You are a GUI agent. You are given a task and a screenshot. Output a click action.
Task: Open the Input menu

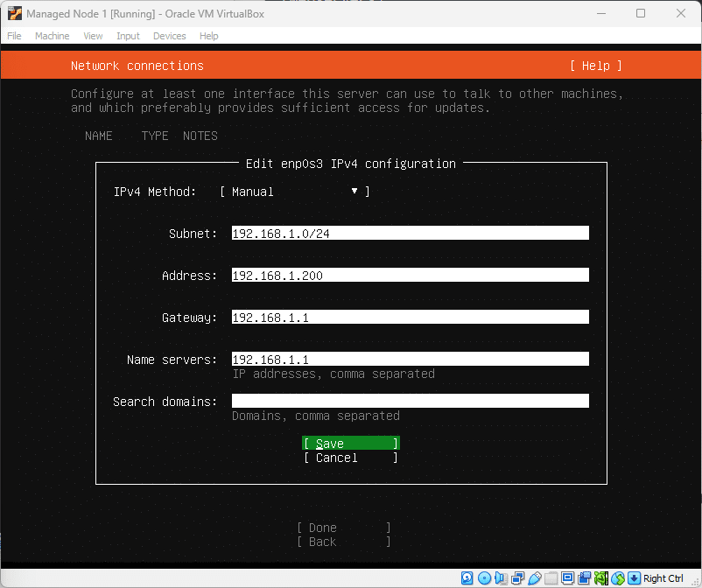pos(128,36)
